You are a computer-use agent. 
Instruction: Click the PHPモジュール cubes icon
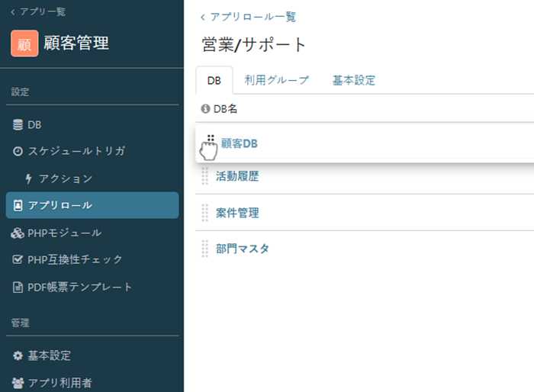pos(18,233)
